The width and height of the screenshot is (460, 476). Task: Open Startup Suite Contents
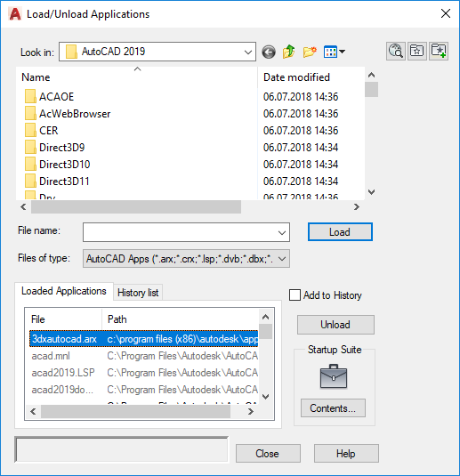pos(333,408)
